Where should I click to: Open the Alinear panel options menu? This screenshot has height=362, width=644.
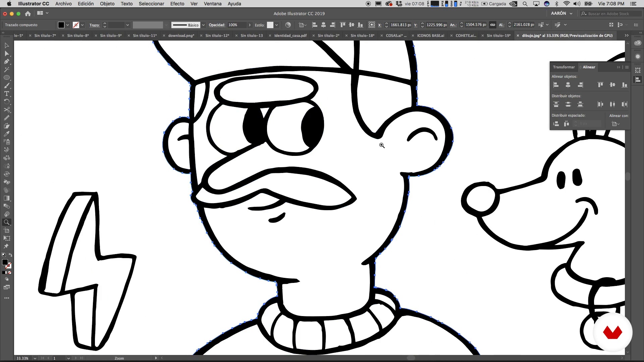click(x=627, y=67)
